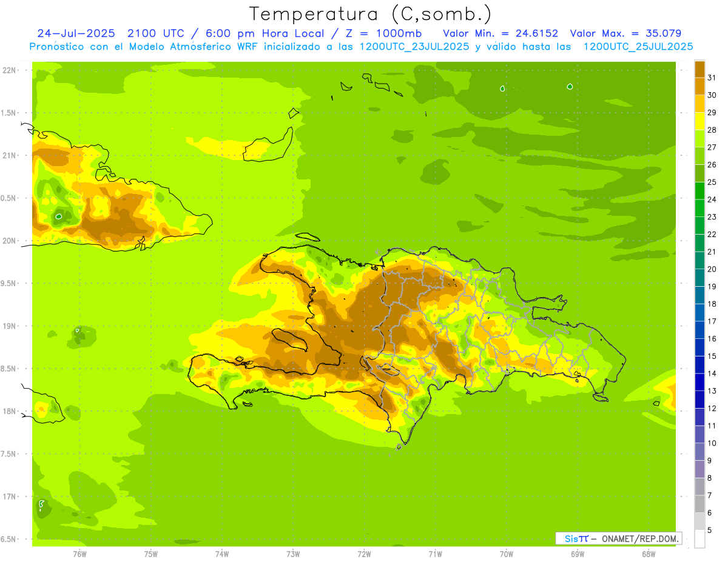Click the 69W longitude axis label
The width and height of the screenshot is (728, 562).
pyautogui.click(x=578, y=554)
